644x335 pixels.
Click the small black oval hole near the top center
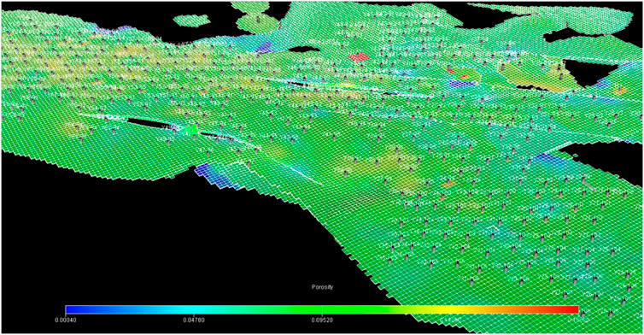(304, 50)
